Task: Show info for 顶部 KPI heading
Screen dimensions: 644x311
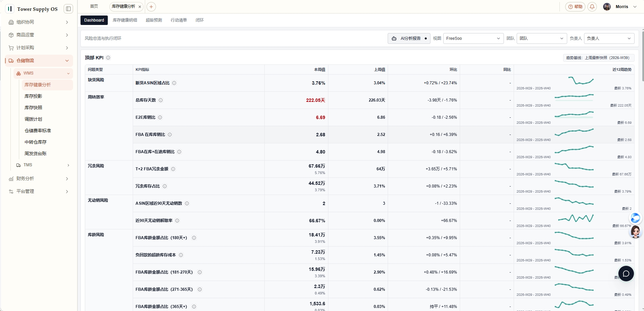Action: (x=108, y=58)
